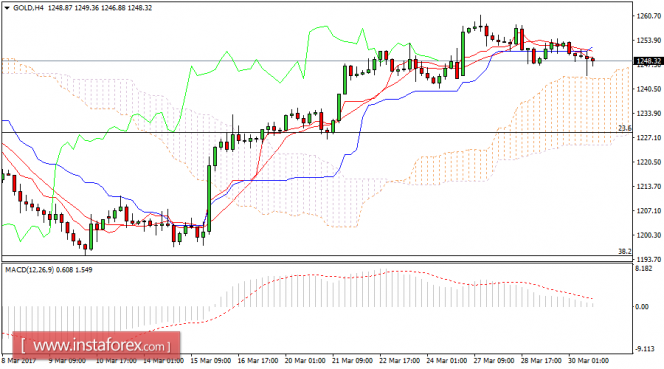Click the 38.2 Fibonacci level label
664x369 pixels.
point(625,251)
